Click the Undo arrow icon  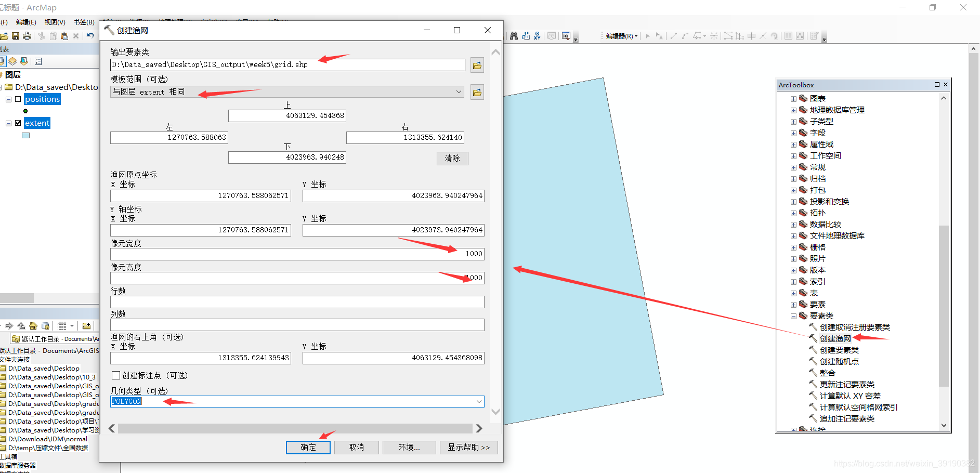click(90, 36)
